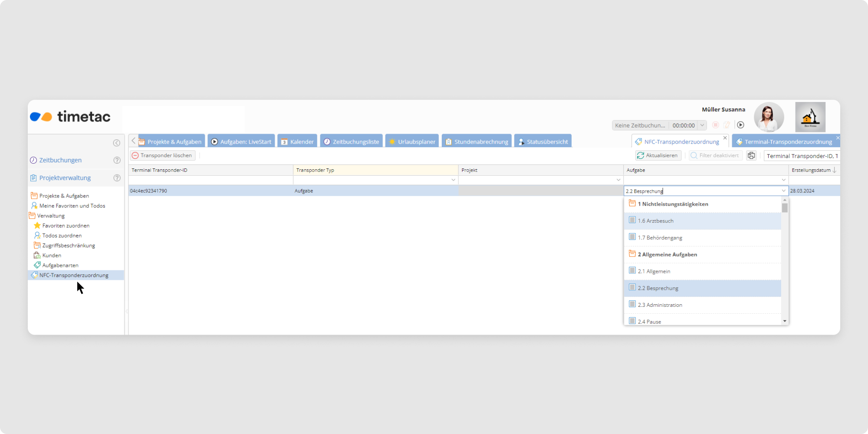Click the Aktualisieren refresh button
The width and height of the screenshot is (868, 434).
point(658,155)
